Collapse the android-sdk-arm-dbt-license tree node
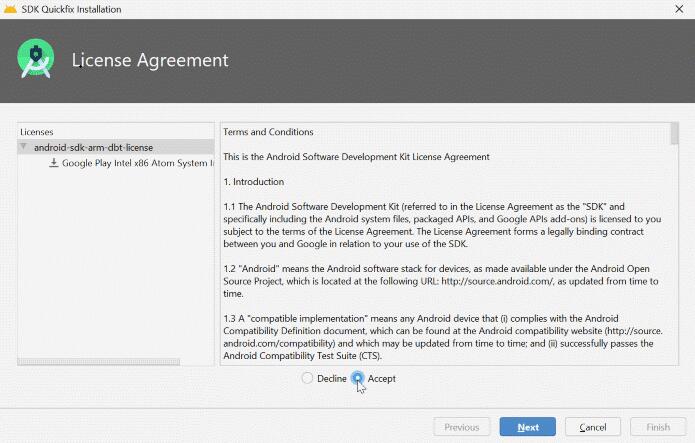 23,147
